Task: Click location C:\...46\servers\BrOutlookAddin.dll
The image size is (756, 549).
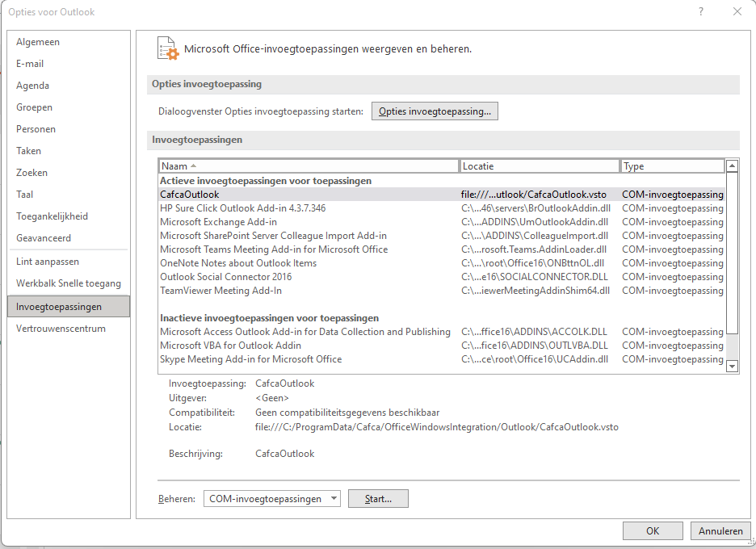Action: pyautogui.click(x=536, y=208)
